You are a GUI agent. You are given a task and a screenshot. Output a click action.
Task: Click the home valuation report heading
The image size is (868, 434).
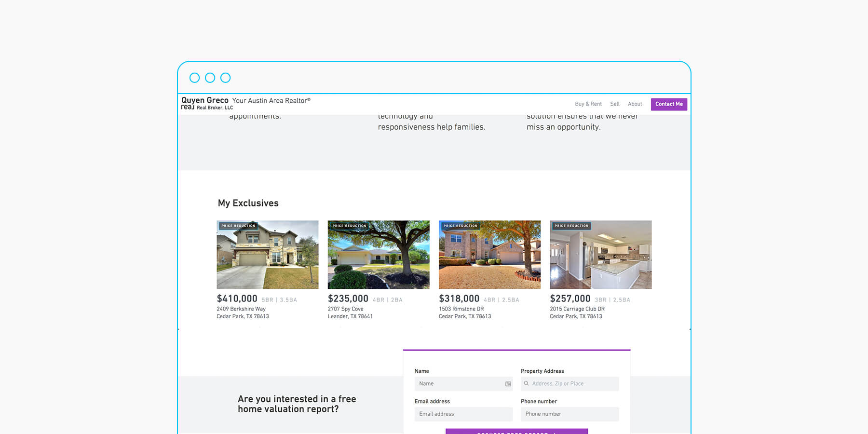click(297, 404)
